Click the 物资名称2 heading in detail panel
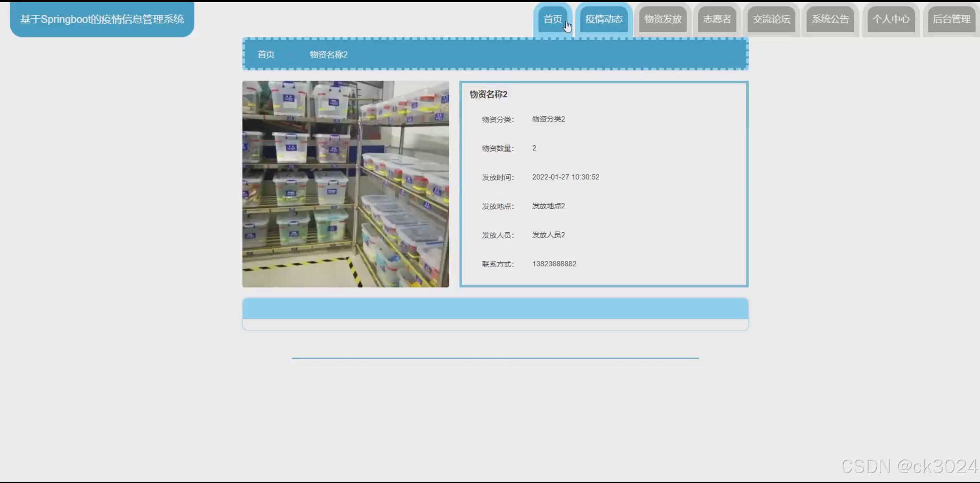This screenshot has width=980, height=483. [488, 94]
